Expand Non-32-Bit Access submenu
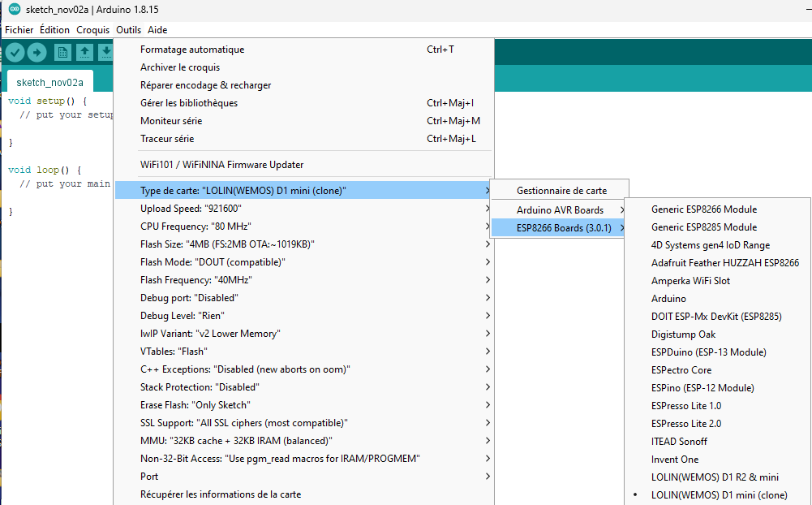The width and height of the screenshot is (812, 505). pyautogui.click(x=303, y=459)
